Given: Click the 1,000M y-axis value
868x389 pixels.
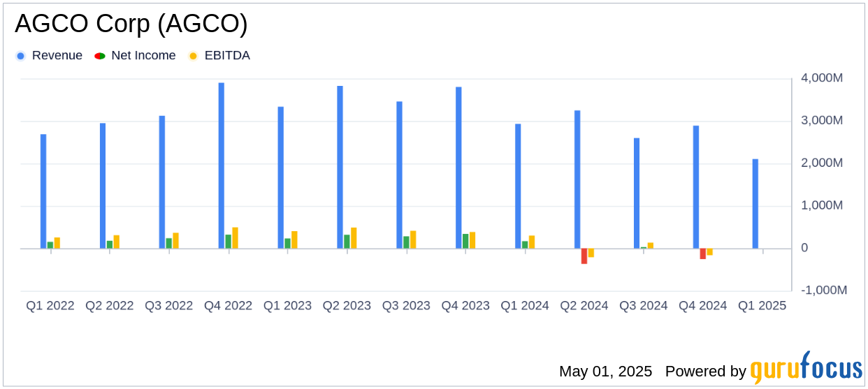Looking at the screenshot, I should pos(822,206).
